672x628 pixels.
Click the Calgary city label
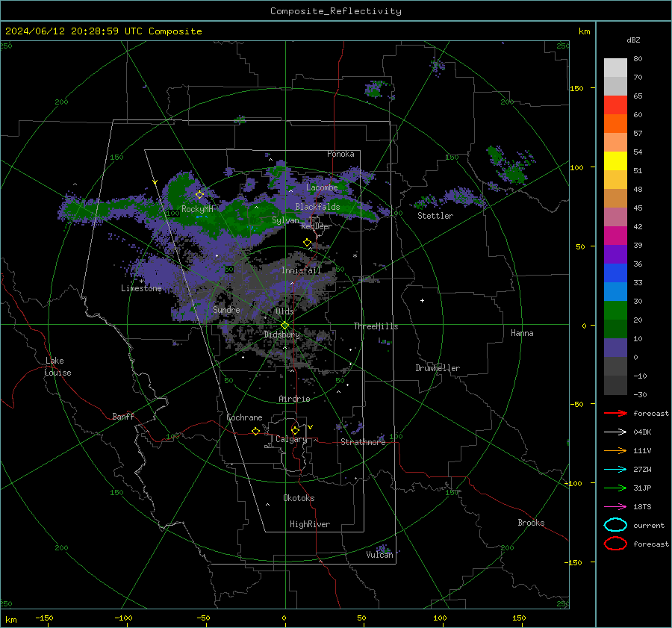click(291, 439)
